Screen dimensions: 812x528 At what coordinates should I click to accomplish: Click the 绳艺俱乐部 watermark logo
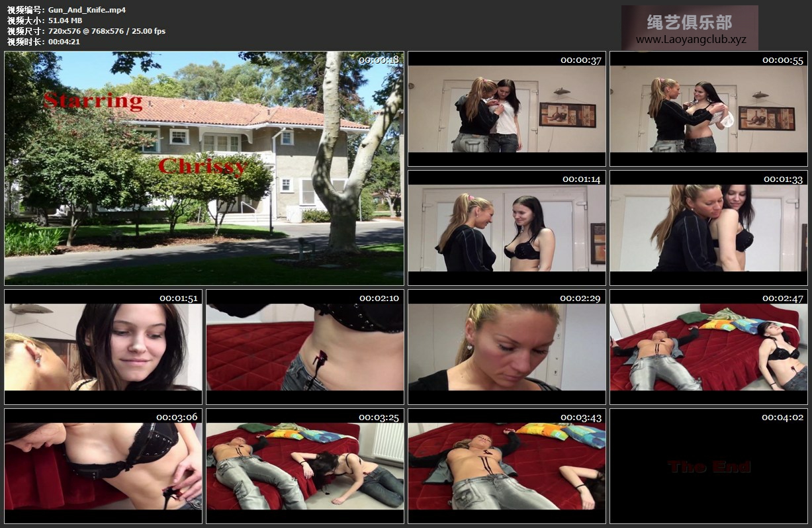point(689,22)
